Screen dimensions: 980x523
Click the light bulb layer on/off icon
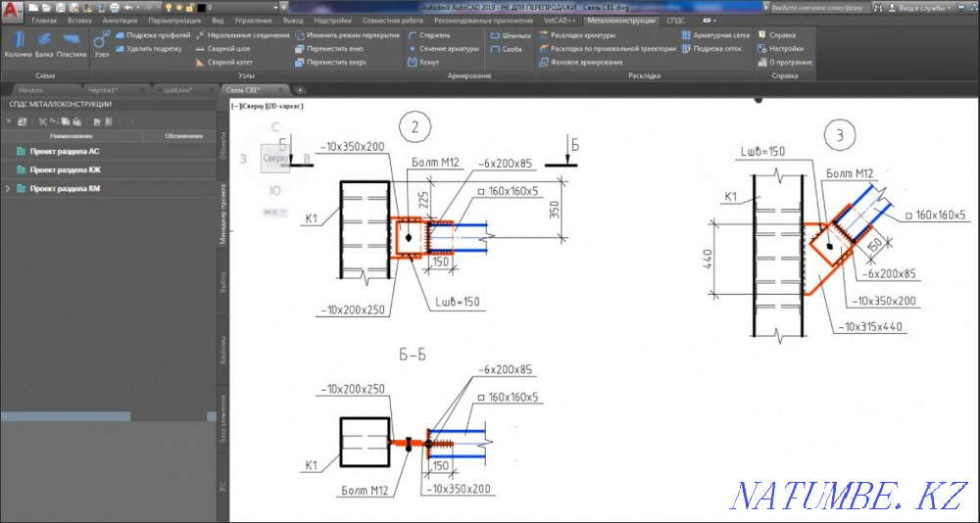(x=168, y=7)
